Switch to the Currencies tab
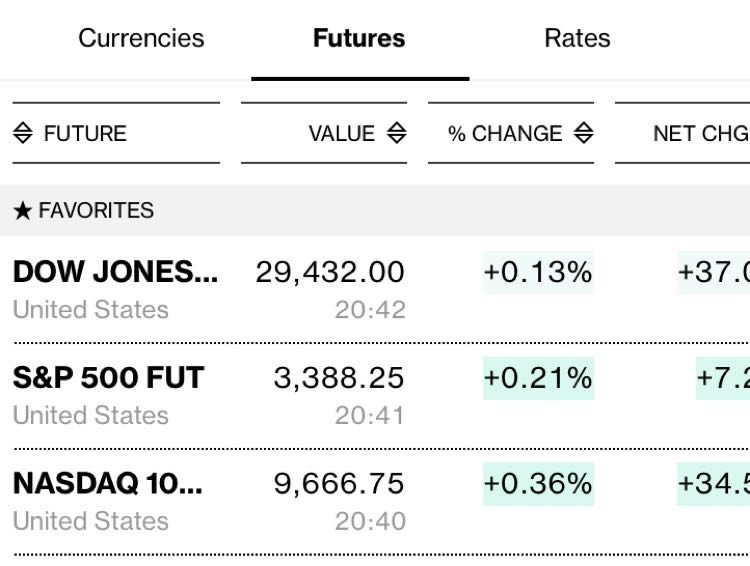 tap(141, 39)
